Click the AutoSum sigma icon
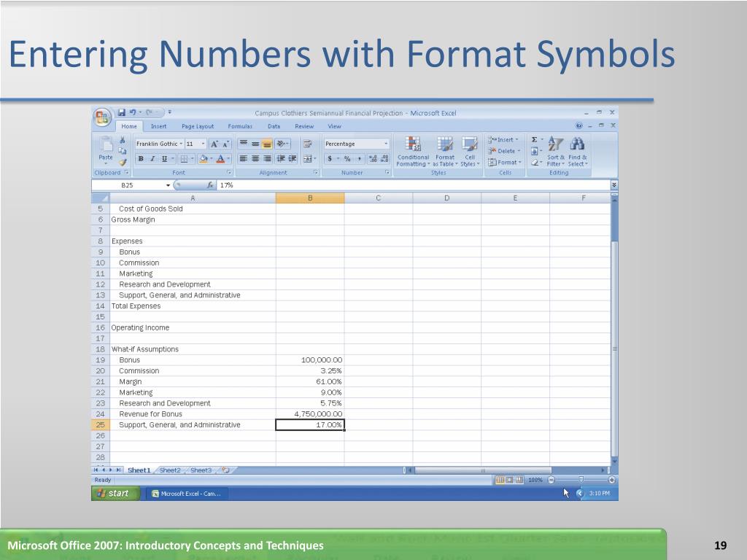The height and width of the screenshot is (560, 747). coord(535,139)
